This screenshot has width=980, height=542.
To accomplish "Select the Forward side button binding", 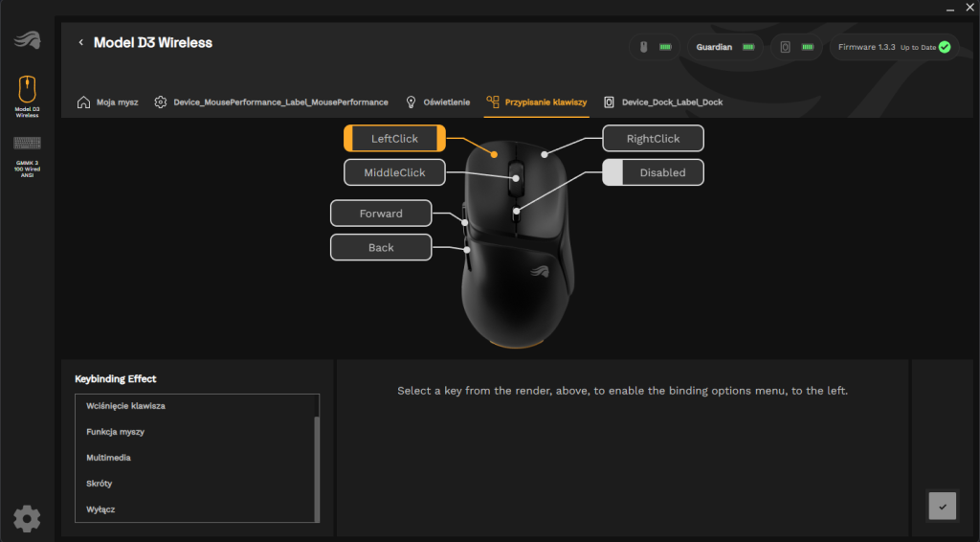I will pyautogui.click(x=381, y=214).
